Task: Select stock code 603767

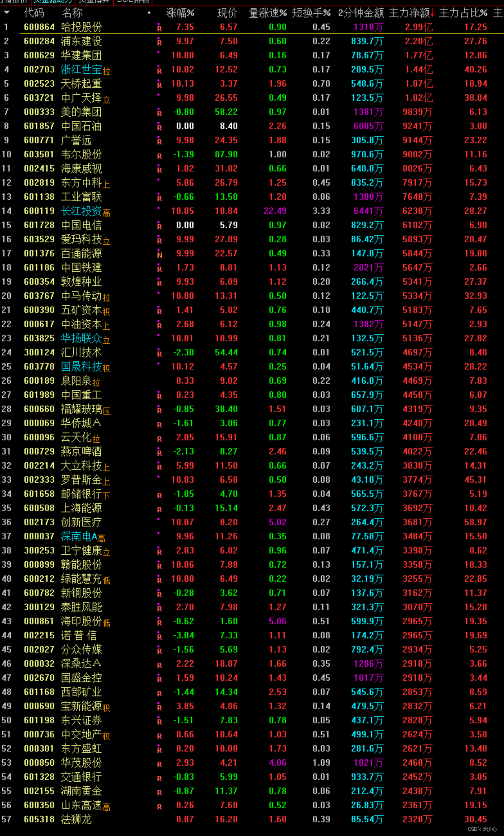Action: coord(39,296)
